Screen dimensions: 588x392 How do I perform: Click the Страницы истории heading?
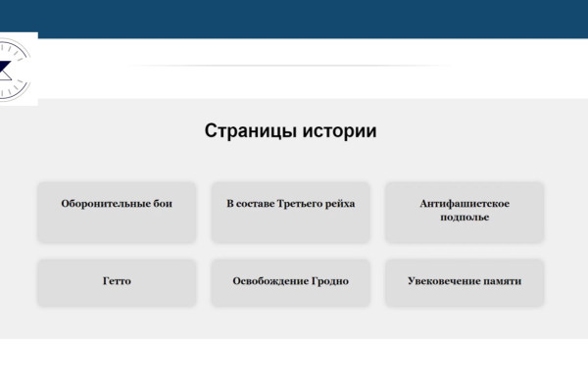(290, 131)
